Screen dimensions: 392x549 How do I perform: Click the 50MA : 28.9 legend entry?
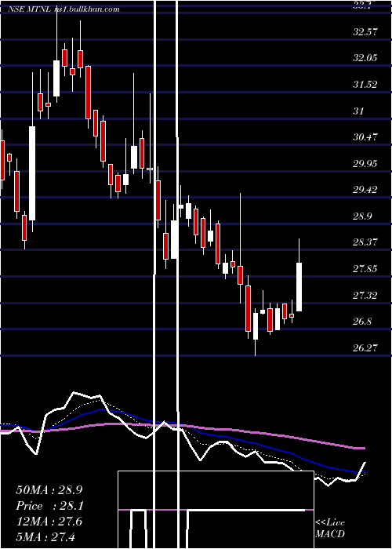[x=49, y=490]
